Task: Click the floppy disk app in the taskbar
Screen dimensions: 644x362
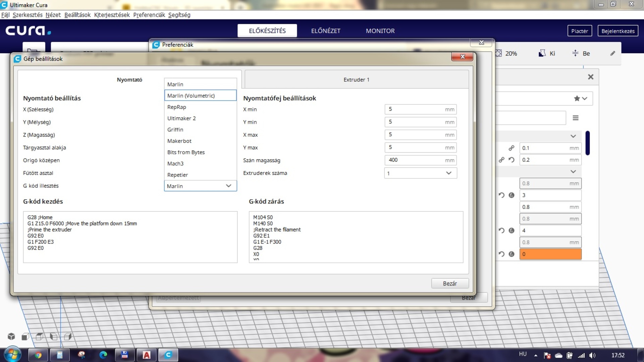Action: [x=125, y=355]
